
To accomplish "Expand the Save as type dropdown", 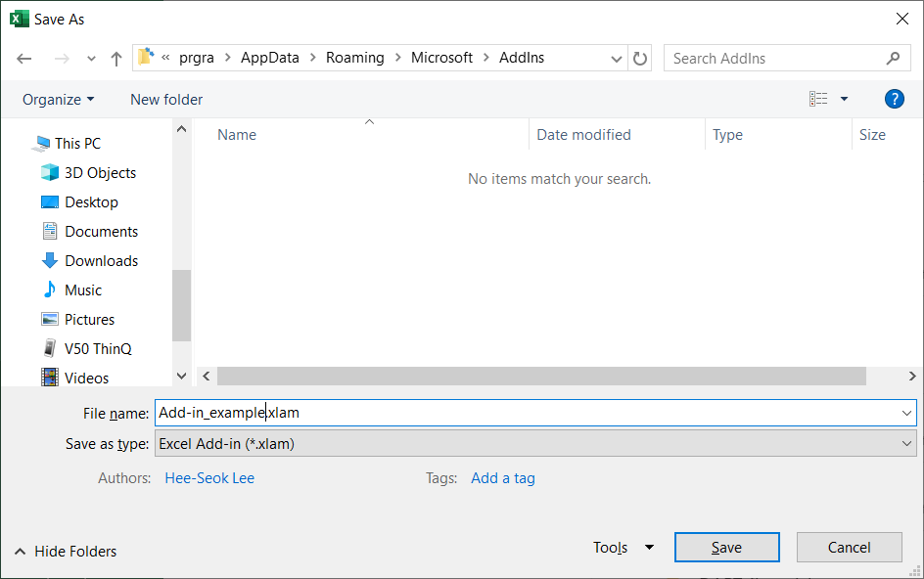I will tap(906, 443).
